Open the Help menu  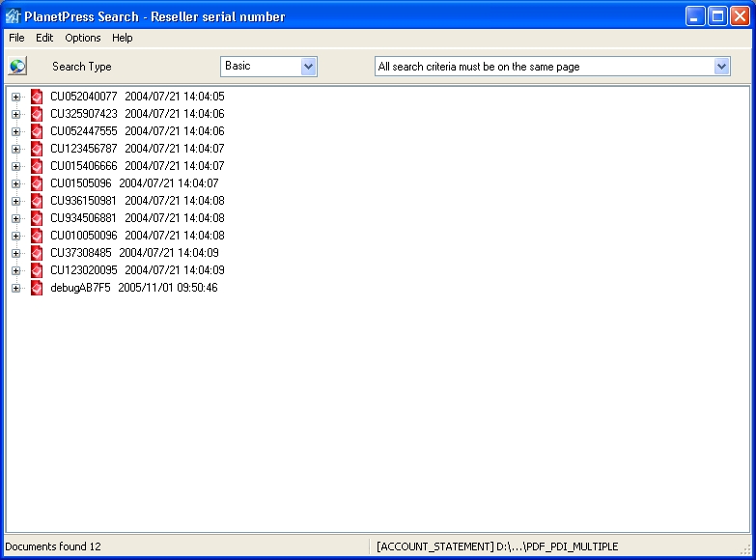click(122, 38)
